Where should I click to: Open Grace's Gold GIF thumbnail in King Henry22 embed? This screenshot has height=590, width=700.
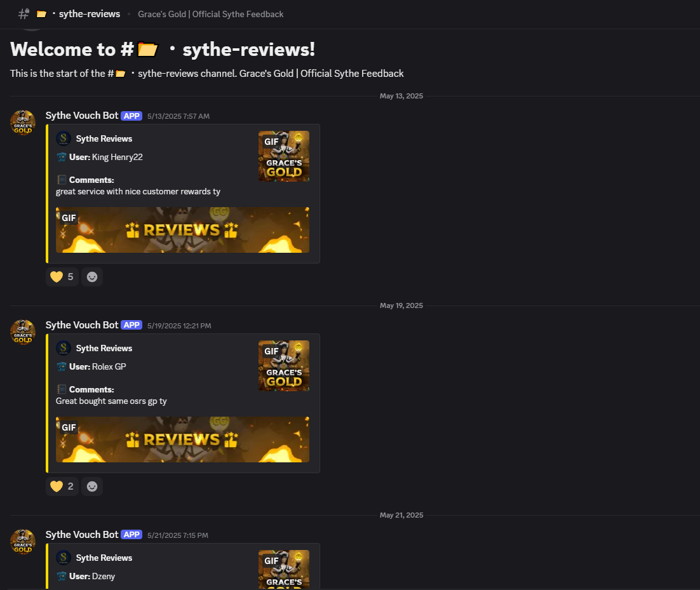[284, 156]
